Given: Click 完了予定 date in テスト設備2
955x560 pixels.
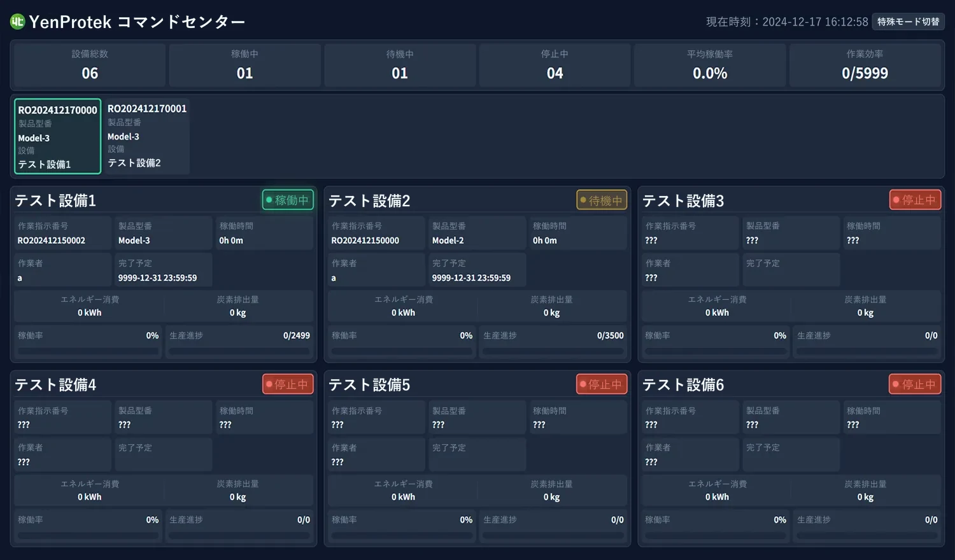Looking at the screenshot, I should click(471, 278).
